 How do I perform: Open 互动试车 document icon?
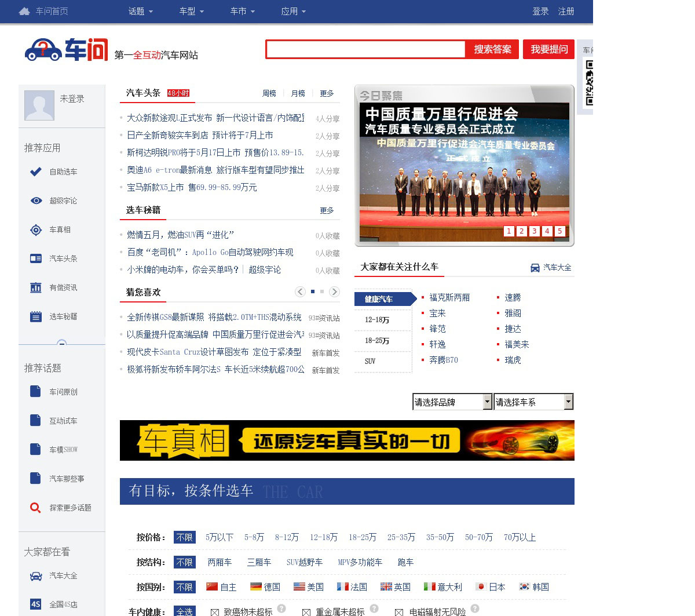coord(35,421)
